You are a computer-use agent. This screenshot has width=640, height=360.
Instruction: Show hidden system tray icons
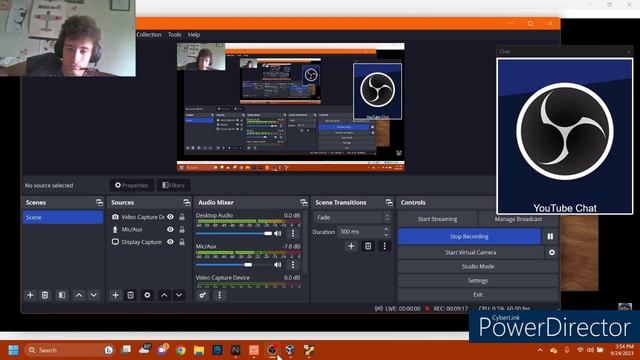tap(540, 350)
